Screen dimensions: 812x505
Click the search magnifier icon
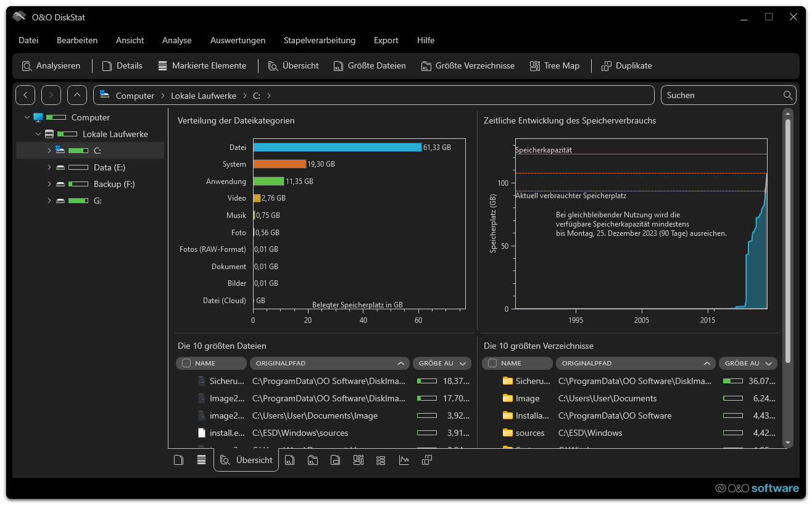[788, 95]
